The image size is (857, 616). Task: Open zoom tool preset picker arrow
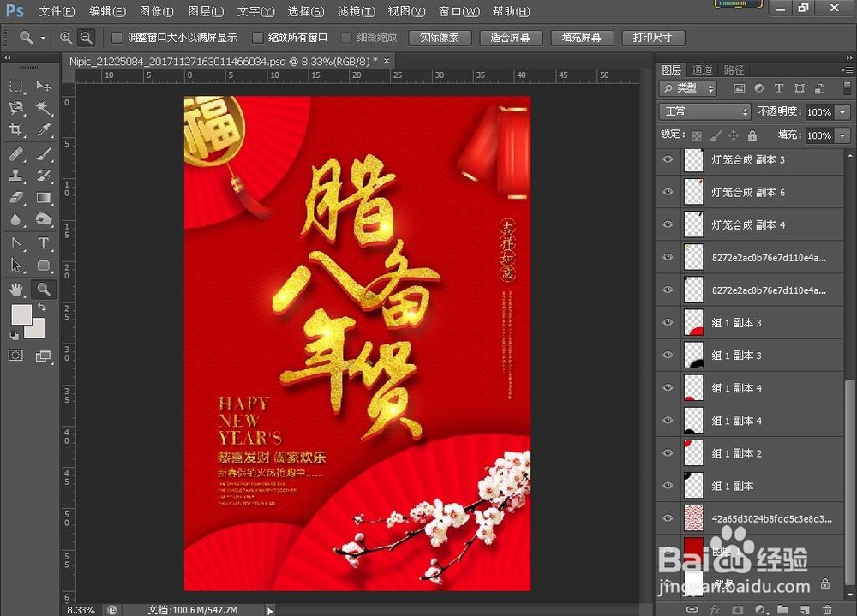[x=43, y=39]
